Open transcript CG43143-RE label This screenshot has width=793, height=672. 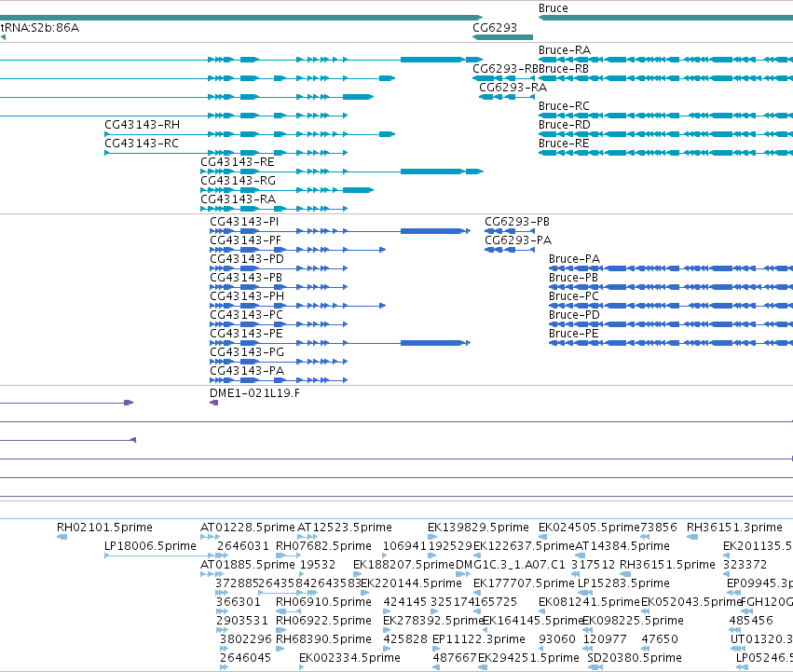point(238,162)
